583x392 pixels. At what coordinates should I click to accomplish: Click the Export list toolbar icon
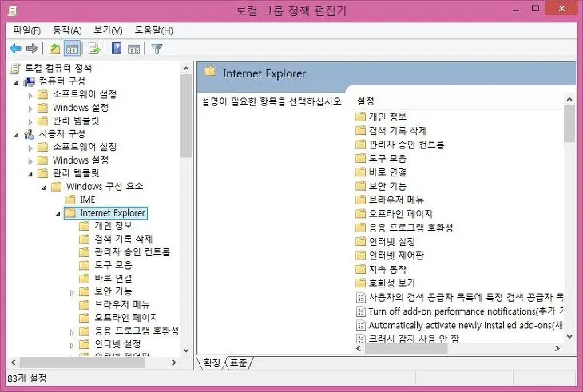(94, 49)
